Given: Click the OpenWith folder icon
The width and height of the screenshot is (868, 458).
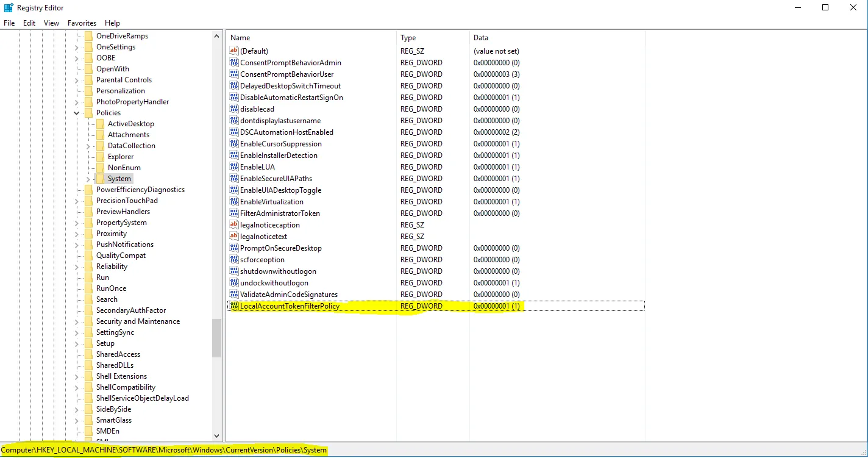Looking at the screenshot, I should click(x=88, y=69).
